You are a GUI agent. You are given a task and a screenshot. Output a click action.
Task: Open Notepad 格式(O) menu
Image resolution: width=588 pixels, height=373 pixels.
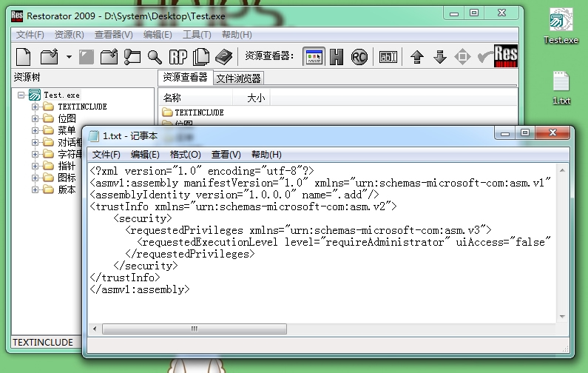click(185, 155)
